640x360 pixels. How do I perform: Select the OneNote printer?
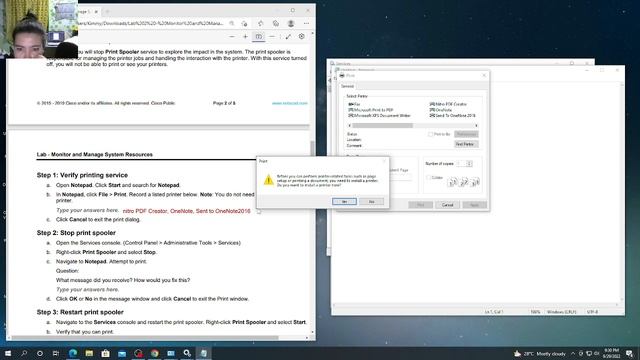pyautogui.click(x=441, y=110)
